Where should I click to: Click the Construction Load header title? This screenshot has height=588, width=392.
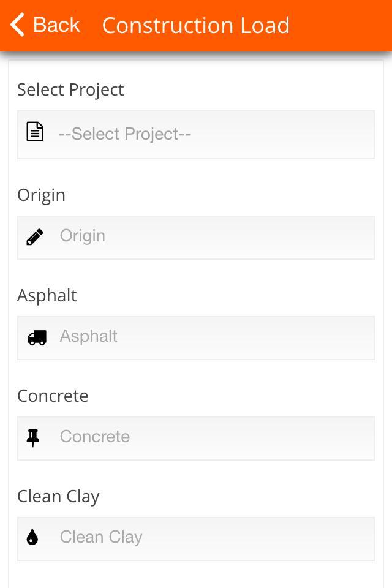[196, 26]
